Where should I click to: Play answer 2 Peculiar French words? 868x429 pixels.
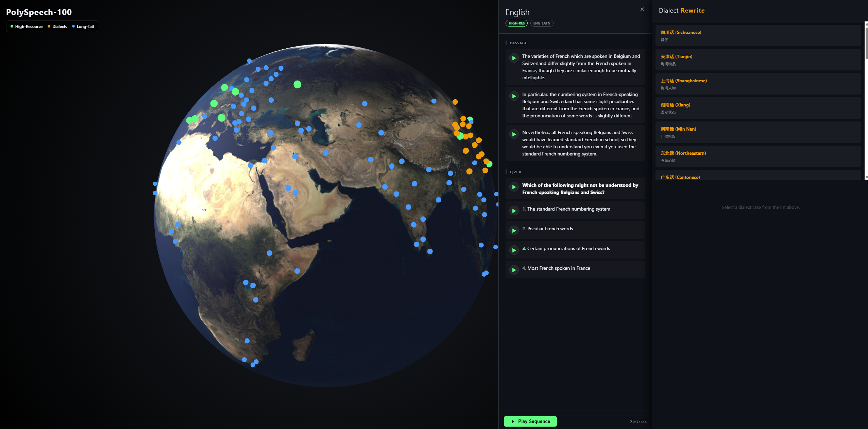(x=514, y=231)
